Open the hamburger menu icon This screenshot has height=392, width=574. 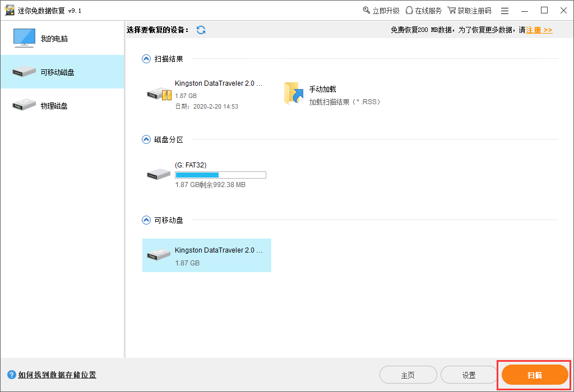pos(504,11)
